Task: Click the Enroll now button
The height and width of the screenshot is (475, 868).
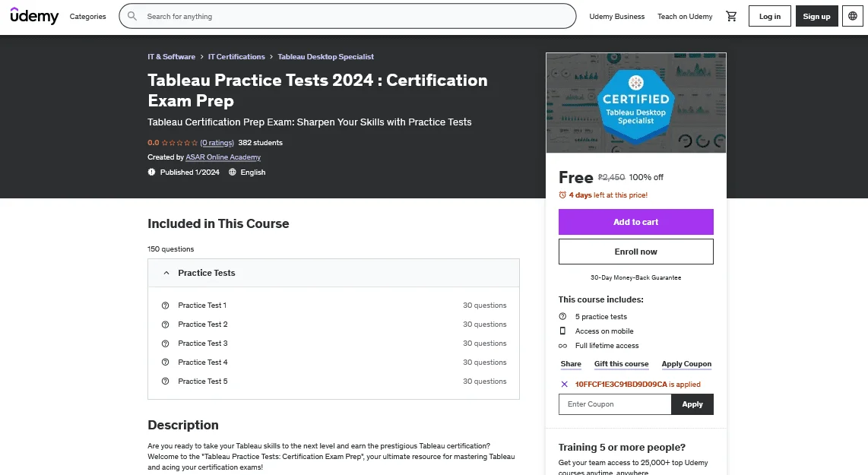Action: click(635, 252)
